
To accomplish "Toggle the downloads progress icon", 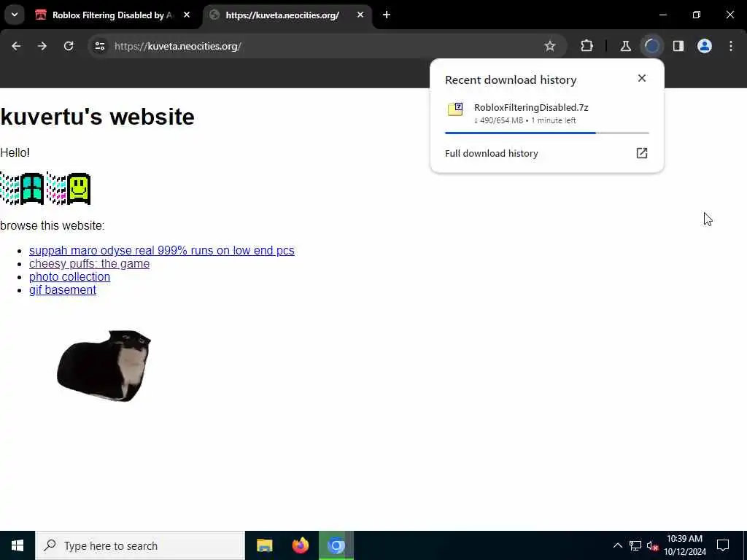I will [651, 46].
